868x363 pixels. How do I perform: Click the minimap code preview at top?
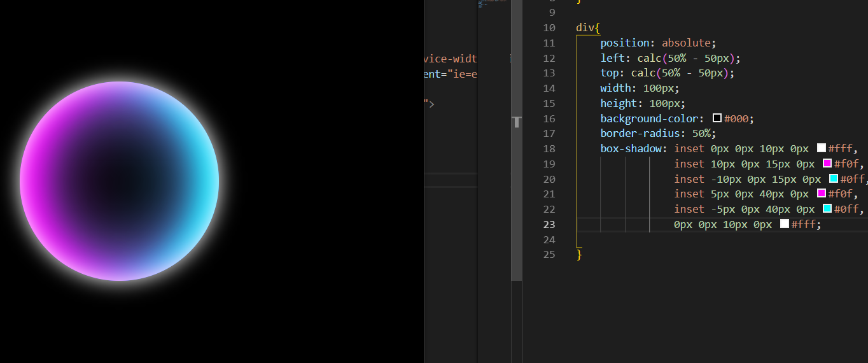(493, 3)
